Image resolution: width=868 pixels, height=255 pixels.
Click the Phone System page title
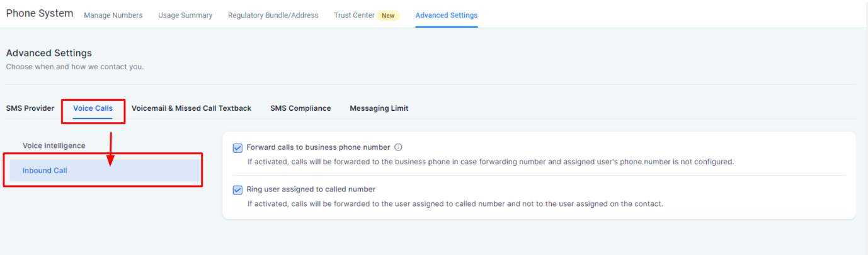tap(40, 13)
